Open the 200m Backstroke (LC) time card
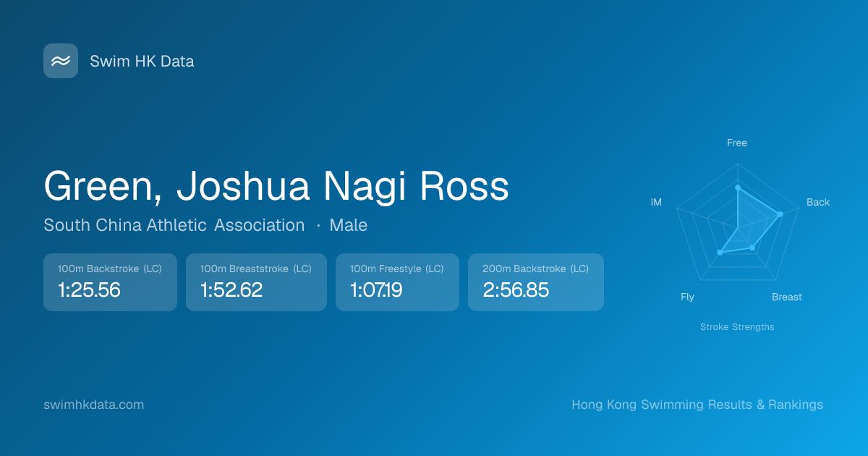 click(x=535, y=282)
